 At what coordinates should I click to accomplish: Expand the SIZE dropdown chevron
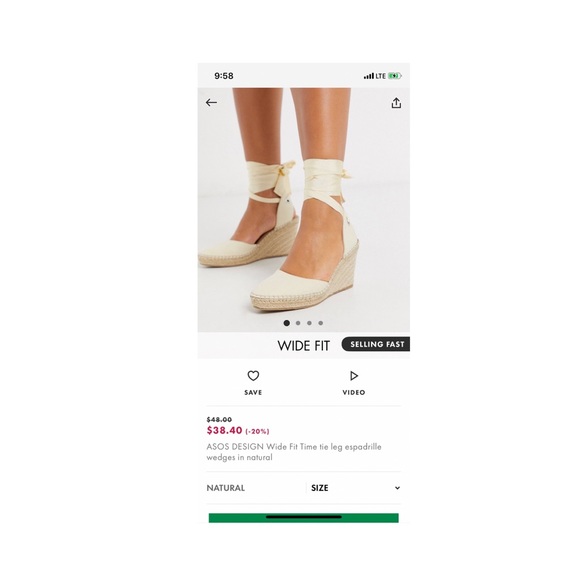click(x=397, y=488)
